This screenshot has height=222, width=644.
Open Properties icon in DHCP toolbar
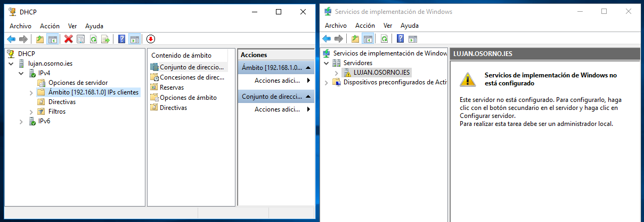click(x=80, y=39)
